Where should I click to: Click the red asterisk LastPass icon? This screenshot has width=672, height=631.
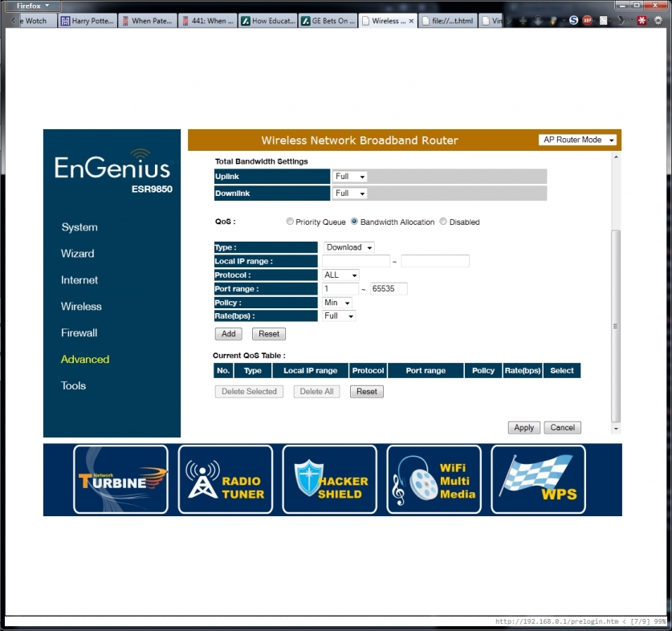click(641, 20)
